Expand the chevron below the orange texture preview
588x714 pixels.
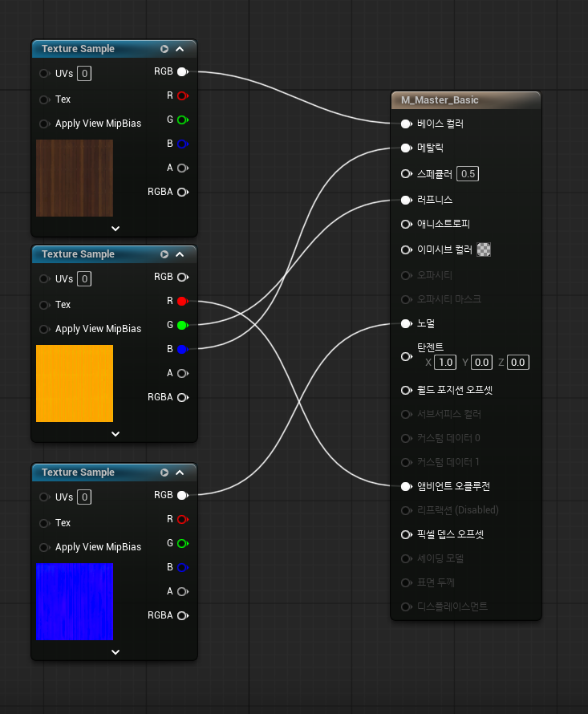coord(115,434)
